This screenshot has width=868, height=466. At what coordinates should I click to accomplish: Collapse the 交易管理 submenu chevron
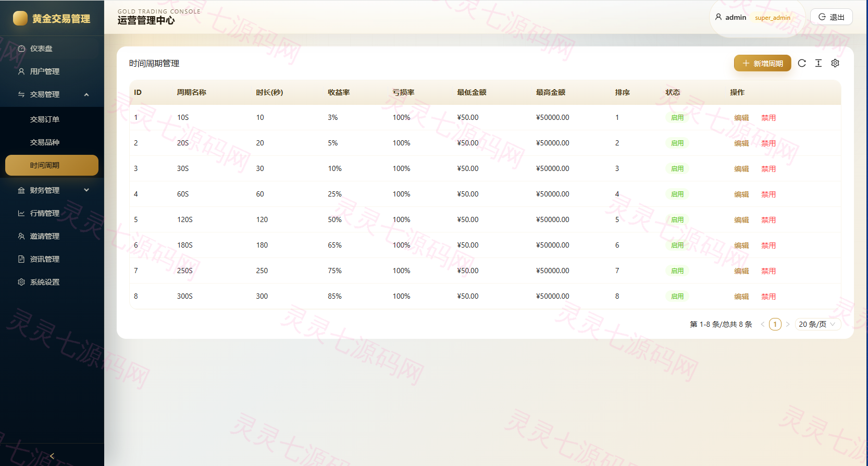click(x=86, y=94)
